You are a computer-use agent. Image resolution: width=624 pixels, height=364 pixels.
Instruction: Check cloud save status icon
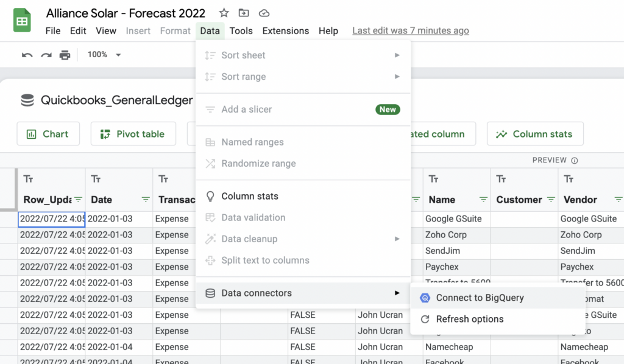[264, 13]
